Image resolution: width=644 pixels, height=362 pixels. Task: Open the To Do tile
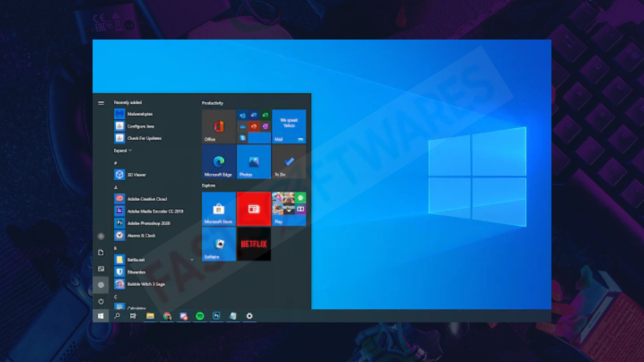pyautogui.click(x=289, y=162)
